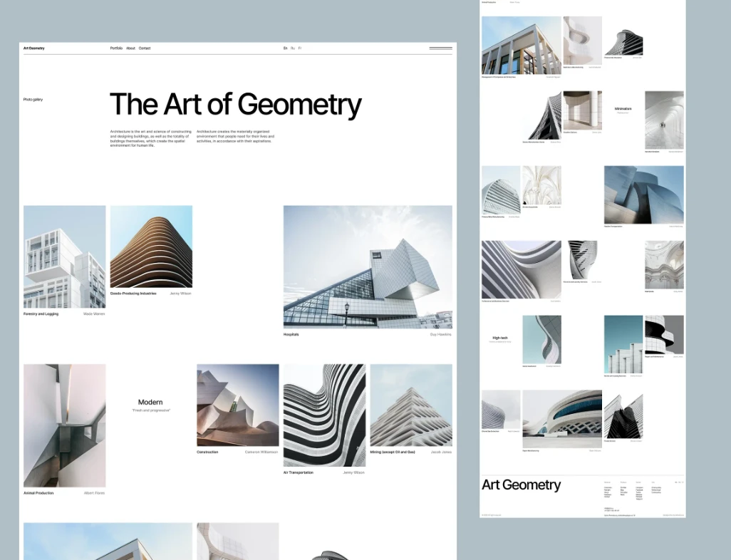Click the "Fresh and progressive" subtitle
The image size is (731, 560).
coord(151,410)
